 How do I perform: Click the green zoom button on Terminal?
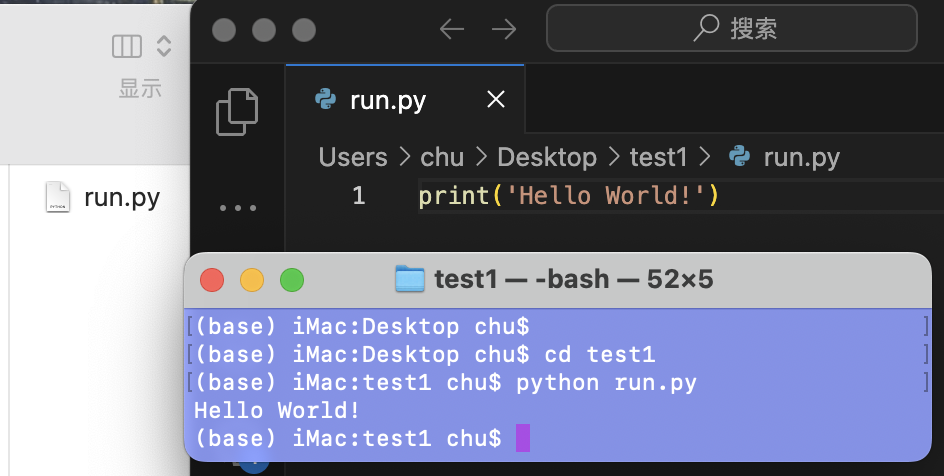[x=291, y=280]
